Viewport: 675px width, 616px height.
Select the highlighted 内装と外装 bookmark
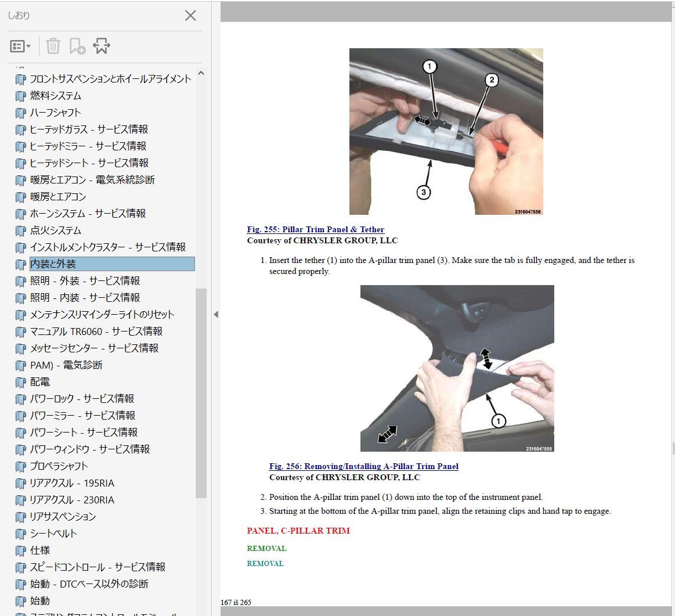tap(112, 264)
